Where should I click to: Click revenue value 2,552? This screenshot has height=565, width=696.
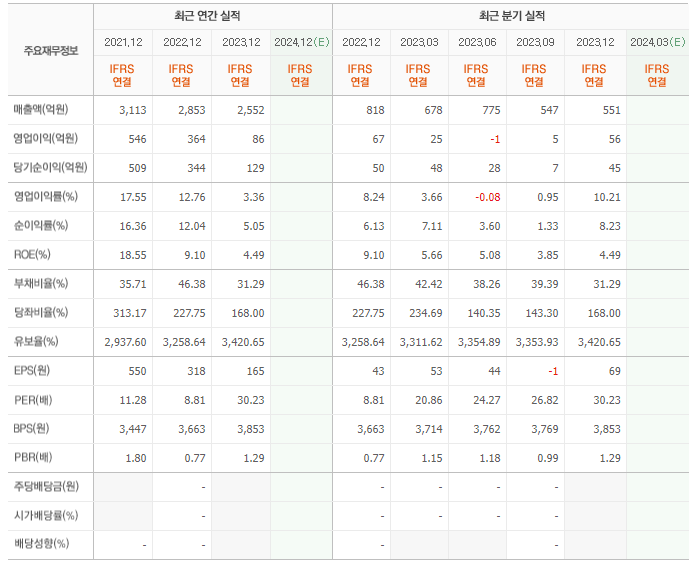(x=251, y=110)
